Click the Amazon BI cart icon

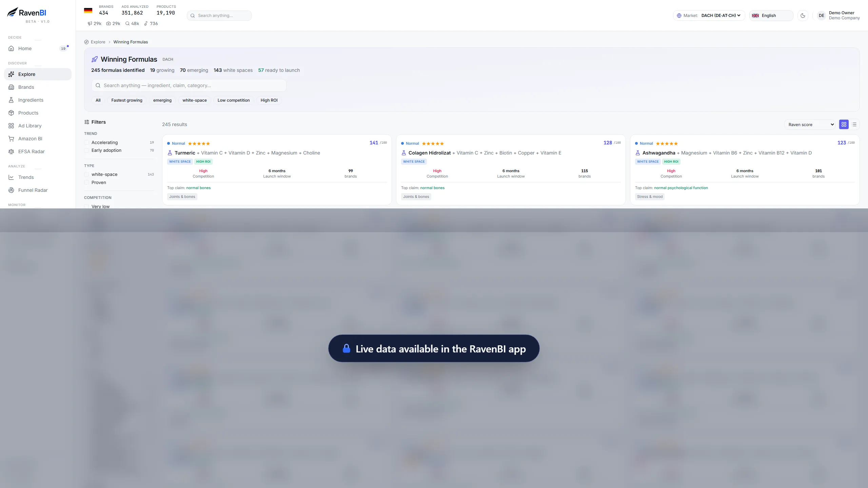(x=11, y=139)
